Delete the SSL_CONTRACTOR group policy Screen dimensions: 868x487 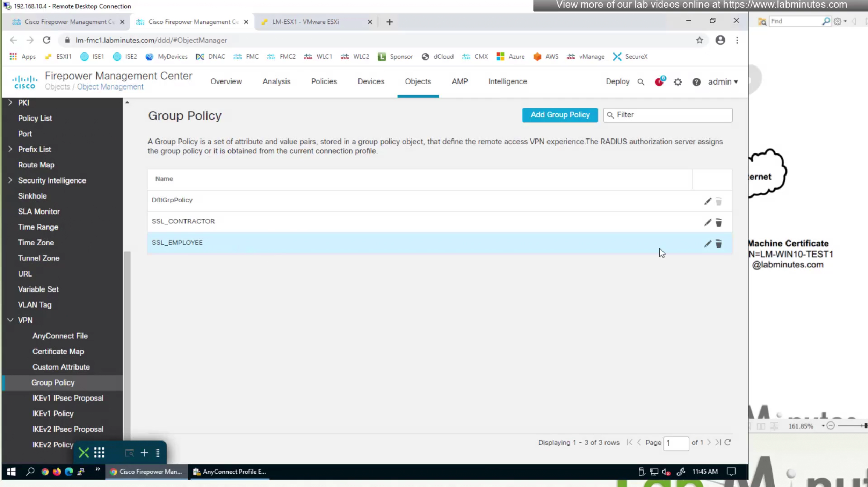click(719, 223)
